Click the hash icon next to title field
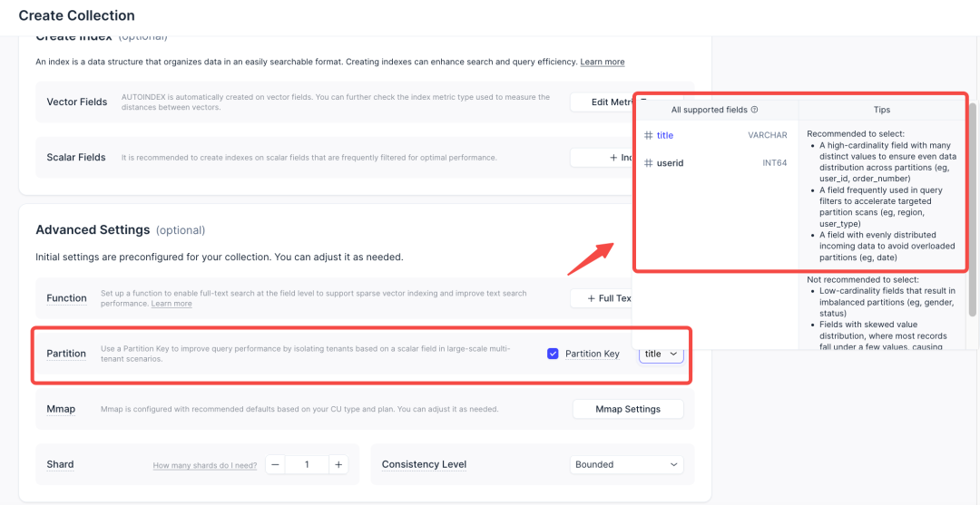Screen dimensions: 980x505 [648, 135]
